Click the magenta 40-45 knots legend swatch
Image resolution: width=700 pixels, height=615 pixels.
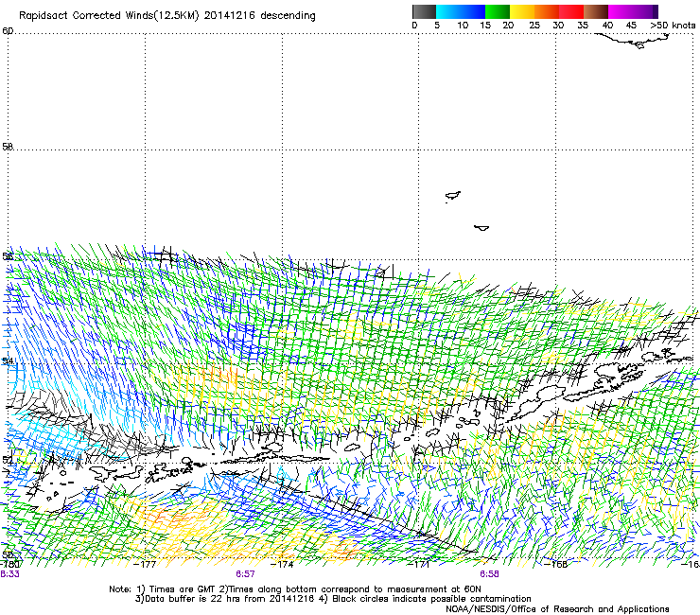(x=621, y=11)
